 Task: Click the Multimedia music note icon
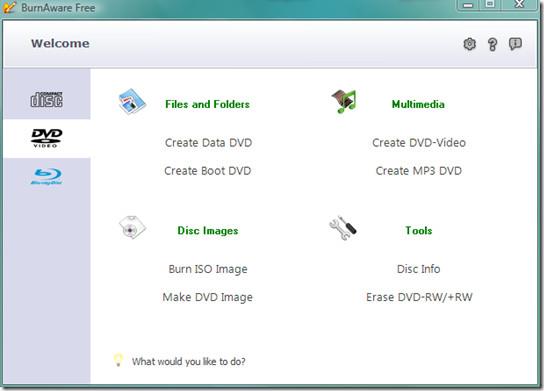[x=344, y=101]
